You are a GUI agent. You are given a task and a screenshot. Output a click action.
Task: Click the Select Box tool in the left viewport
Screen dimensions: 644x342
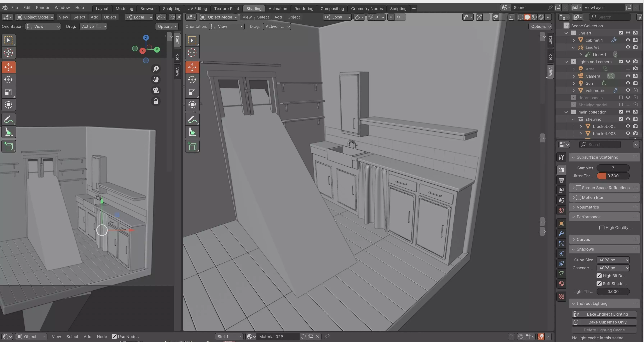point(8,40)
